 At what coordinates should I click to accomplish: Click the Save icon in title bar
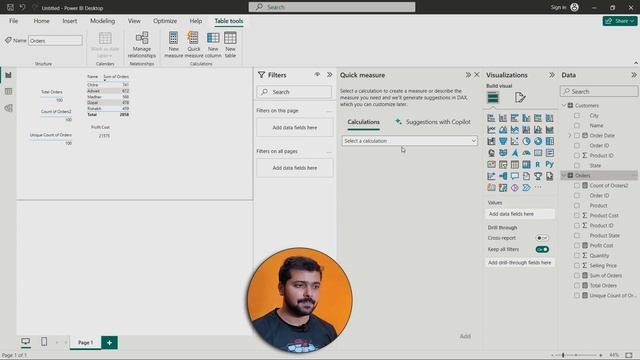click(x=11, y=7)
